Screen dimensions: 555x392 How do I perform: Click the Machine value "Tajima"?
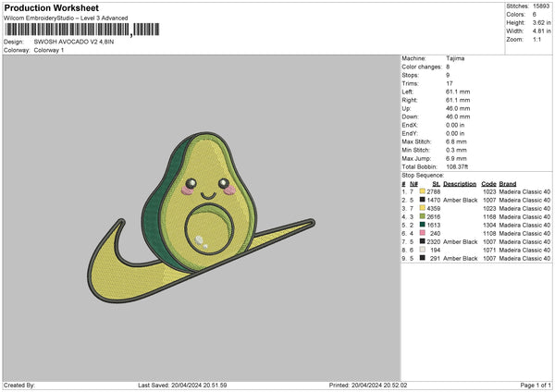455,58
